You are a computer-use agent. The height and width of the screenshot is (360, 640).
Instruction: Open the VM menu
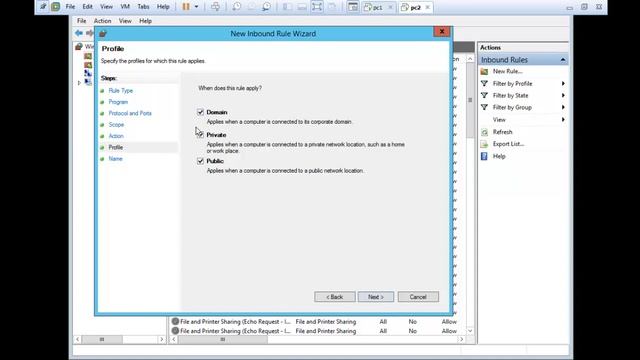click(125, 7)
